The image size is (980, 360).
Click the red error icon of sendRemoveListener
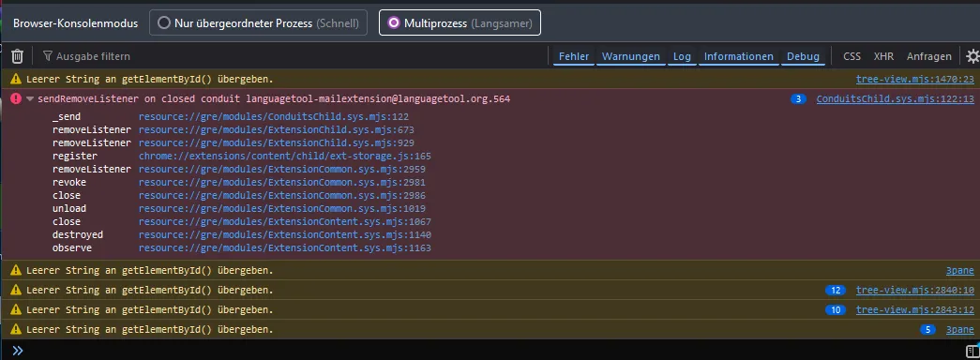point(16,98)
